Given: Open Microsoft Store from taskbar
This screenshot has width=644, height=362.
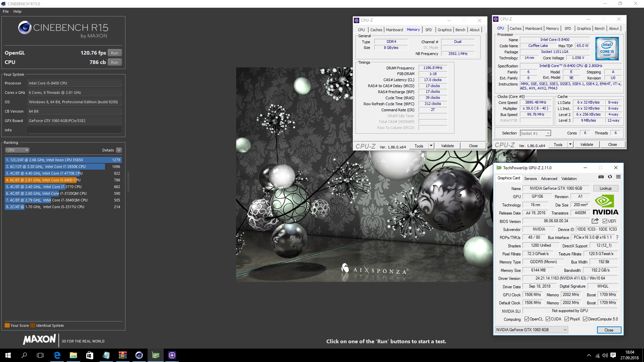Looking at the screenshot, I should coord(90,355).
